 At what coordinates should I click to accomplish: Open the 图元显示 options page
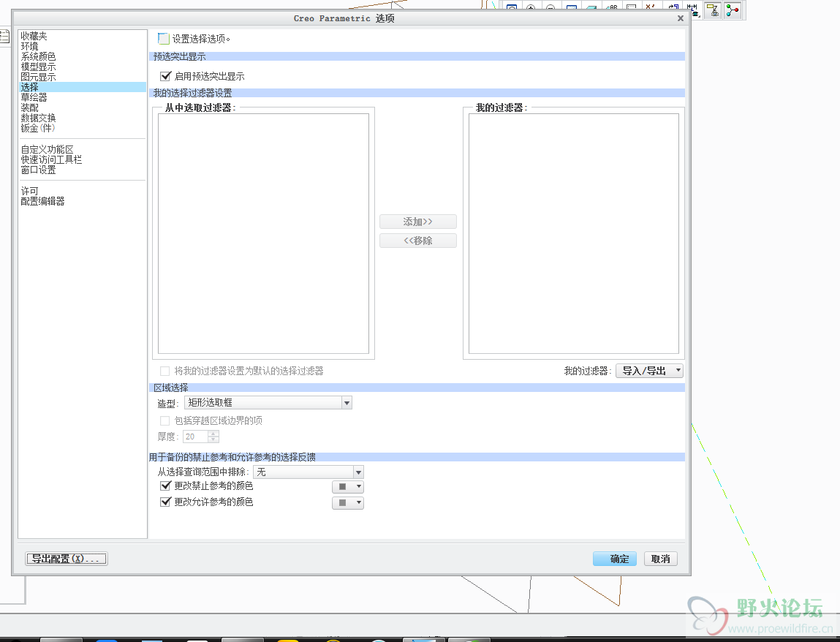click(x=38, y=77)
